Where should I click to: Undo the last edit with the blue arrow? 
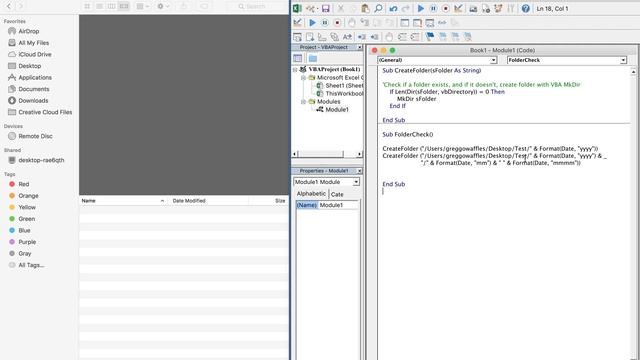coord(393,8)
